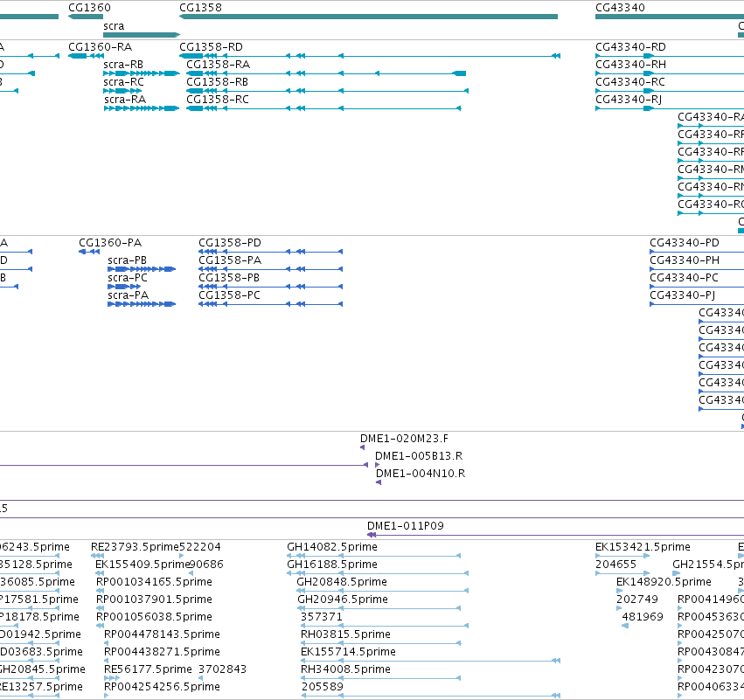This screenshot has width=744, height=700.
Task: Open protein CG43340-PC label
Action: click(685, 278)
